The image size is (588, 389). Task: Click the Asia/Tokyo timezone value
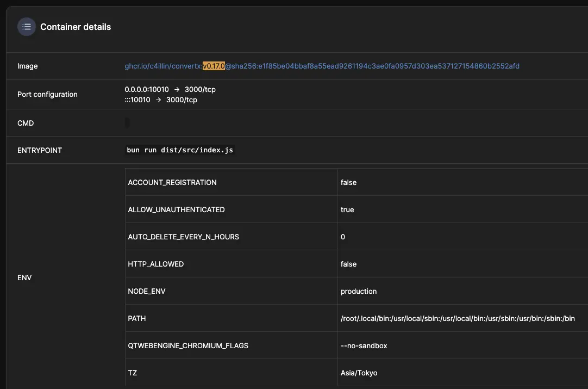359,373
